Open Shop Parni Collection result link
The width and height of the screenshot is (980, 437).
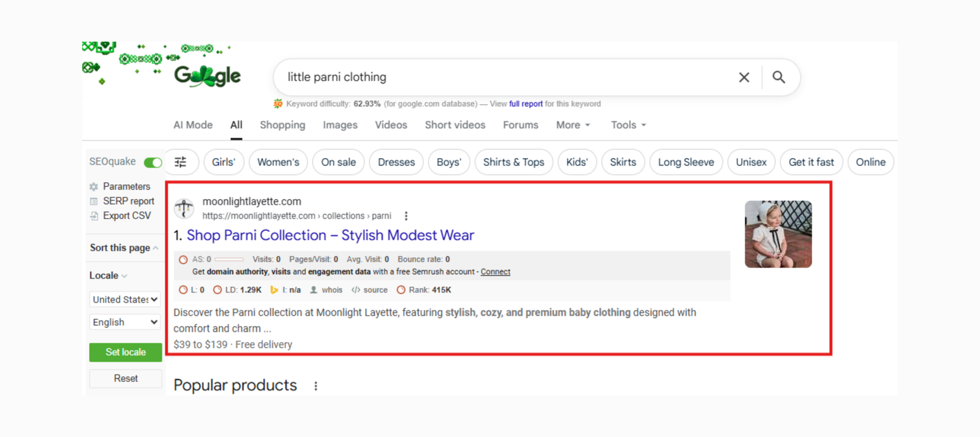(x=330, y=235)
